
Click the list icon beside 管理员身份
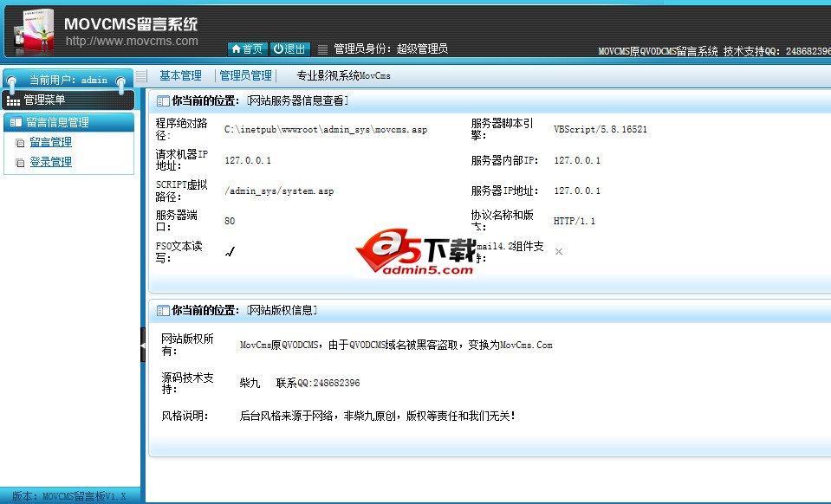(322, 49)
